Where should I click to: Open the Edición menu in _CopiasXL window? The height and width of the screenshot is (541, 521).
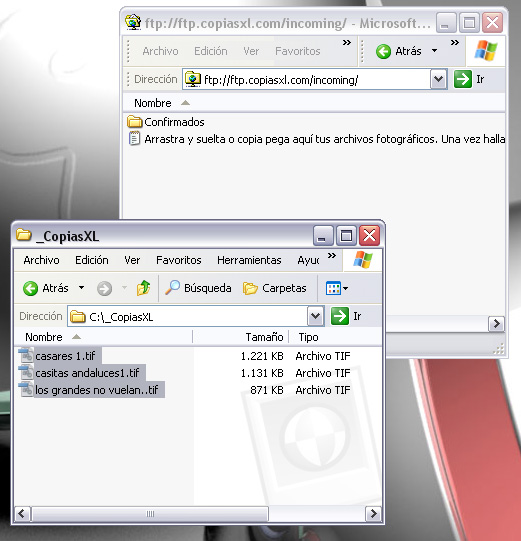pyautogui.click(x=92, y=260)
